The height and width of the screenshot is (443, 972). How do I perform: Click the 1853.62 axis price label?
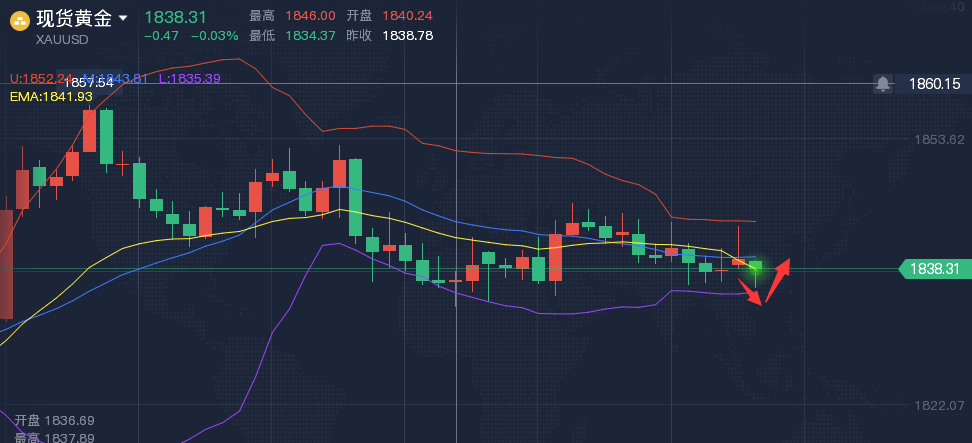click(x=939, y=139)
